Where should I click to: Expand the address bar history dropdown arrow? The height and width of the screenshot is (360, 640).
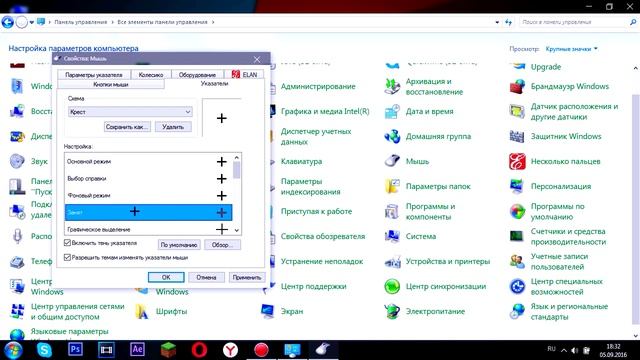click(497, 22)
